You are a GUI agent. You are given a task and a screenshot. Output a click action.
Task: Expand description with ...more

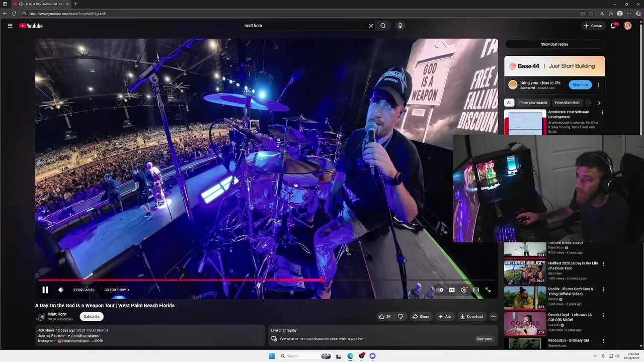coord(98,340)
